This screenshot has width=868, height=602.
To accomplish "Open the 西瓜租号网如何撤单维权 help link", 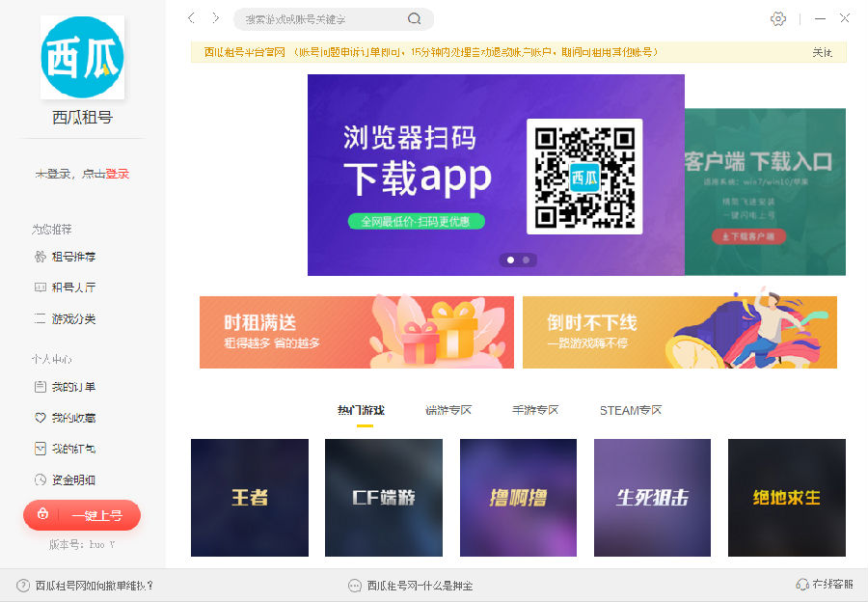I will click(x=95, y=586).
